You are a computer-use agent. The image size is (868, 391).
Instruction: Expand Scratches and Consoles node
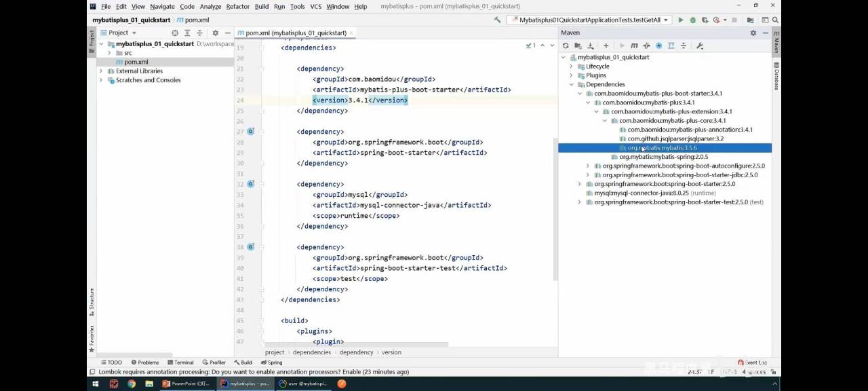[x=101, y=80]
